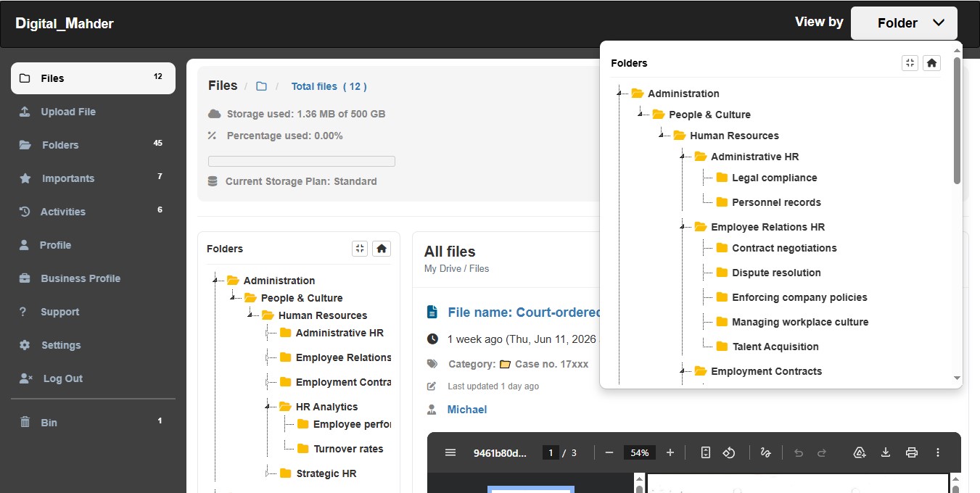Click home icon in left Folders panel

click(382, 249)
